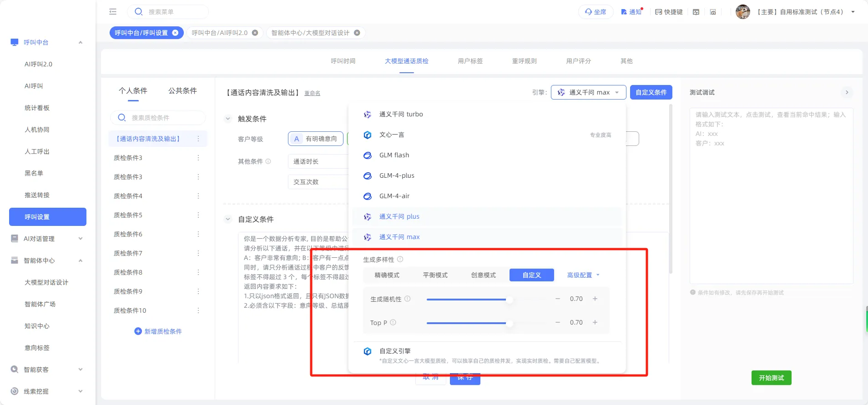This screenshot has height=405, width=868.
Task: Collapse the sidebar with the hamburger icon
Action: click(x=113, y=12)
